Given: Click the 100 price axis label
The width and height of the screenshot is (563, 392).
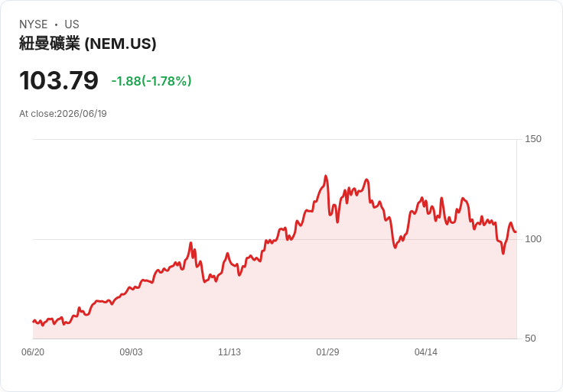Looking at the screenshot, I should tap(533, 239).
